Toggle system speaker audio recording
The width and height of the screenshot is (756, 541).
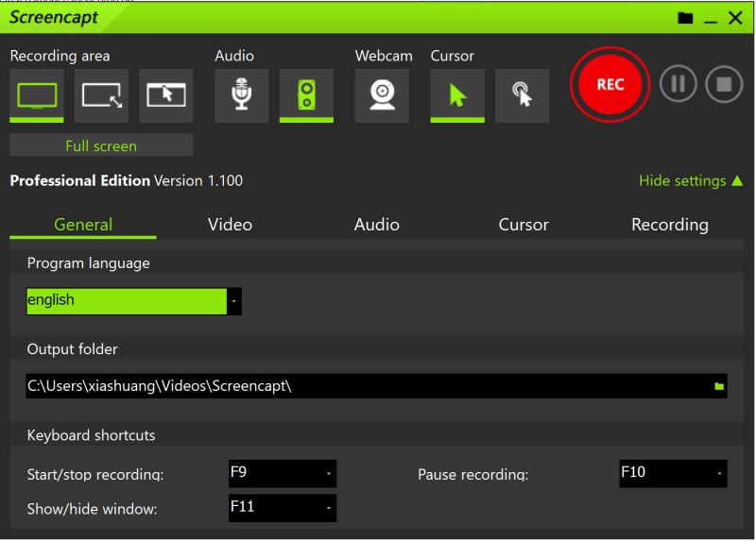306,95
